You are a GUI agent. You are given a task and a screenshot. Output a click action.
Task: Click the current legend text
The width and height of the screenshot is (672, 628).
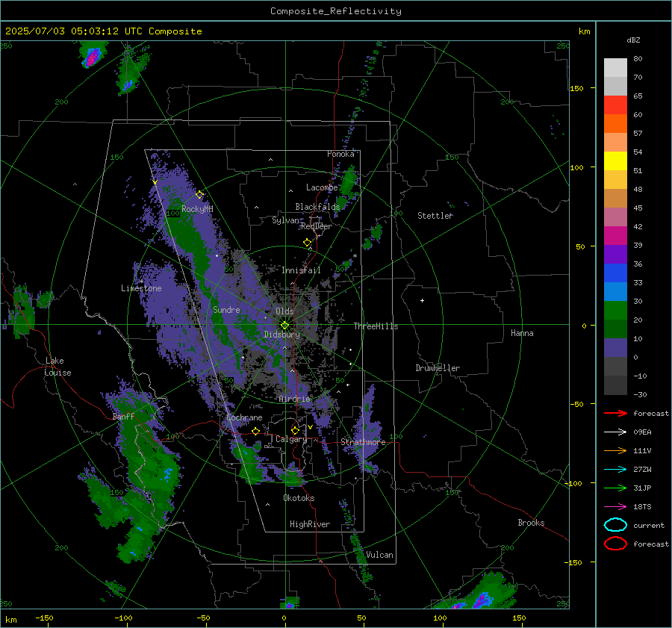point(649,525)
